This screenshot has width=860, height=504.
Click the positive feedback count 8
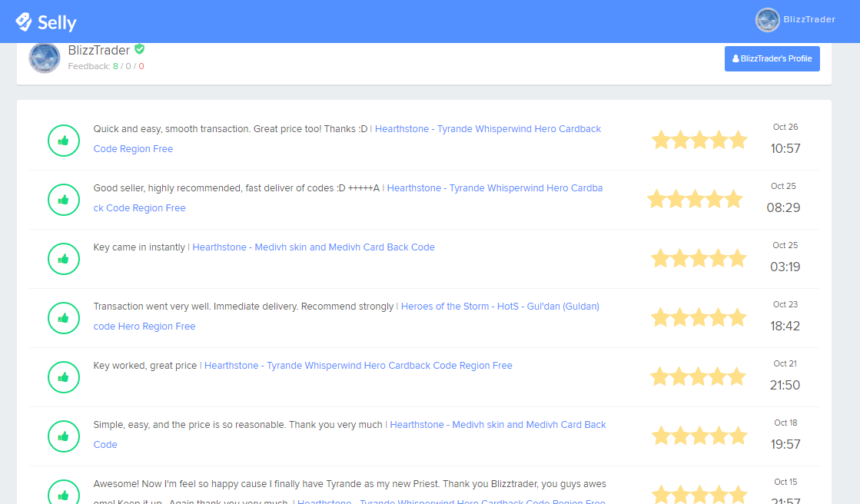pos(115,66)
